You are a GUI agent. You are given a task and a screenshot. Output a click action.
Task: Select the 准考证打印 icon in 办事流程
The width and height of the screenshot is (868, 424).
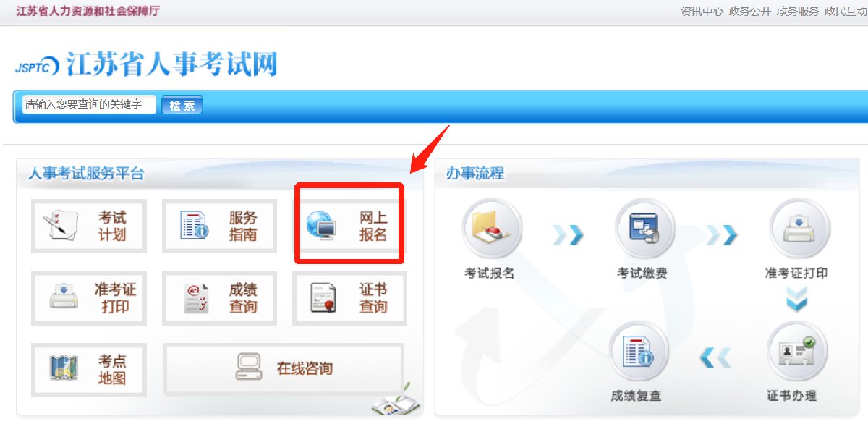pyautogui.click(x=797, y=228)
